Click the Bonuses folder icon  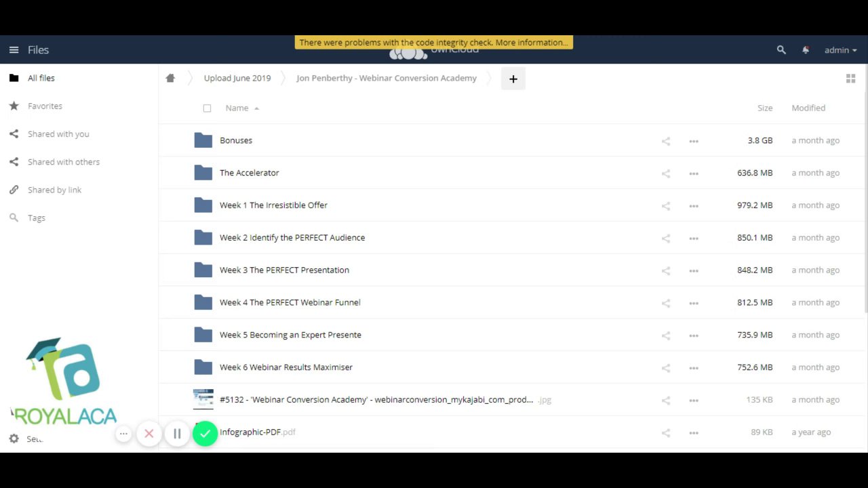203,140
